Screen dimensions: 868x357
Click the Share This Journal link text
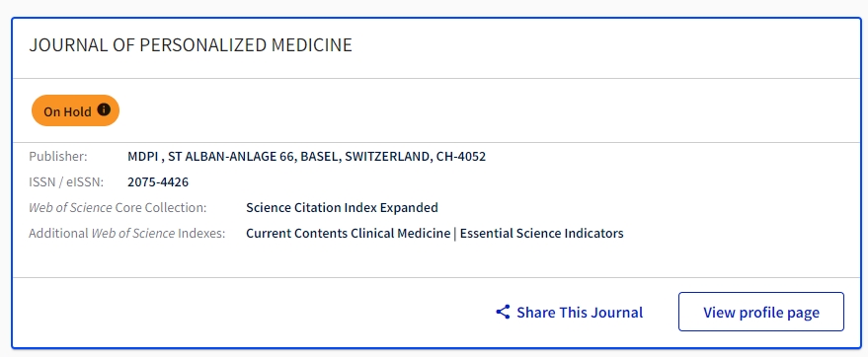580,313
